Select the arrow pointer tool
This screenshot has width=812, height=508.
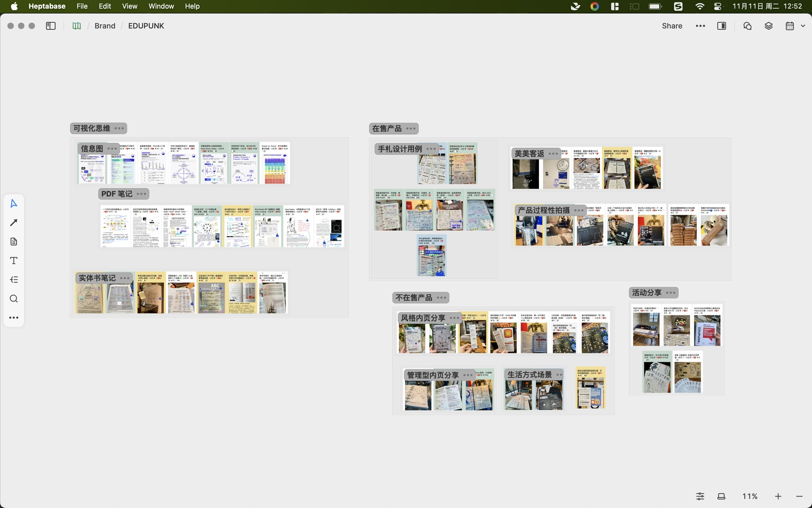click(14, 203)
